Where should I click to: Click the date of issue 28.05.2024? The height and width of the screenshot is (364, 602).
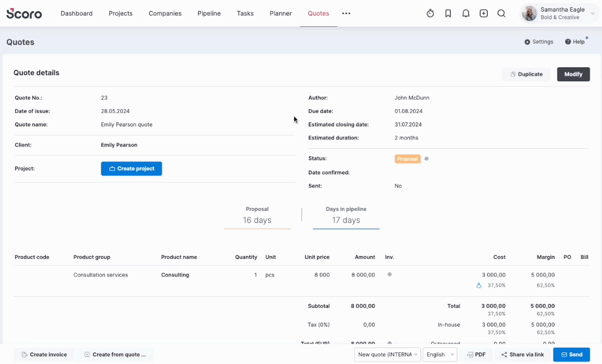[x=115, y=111]
